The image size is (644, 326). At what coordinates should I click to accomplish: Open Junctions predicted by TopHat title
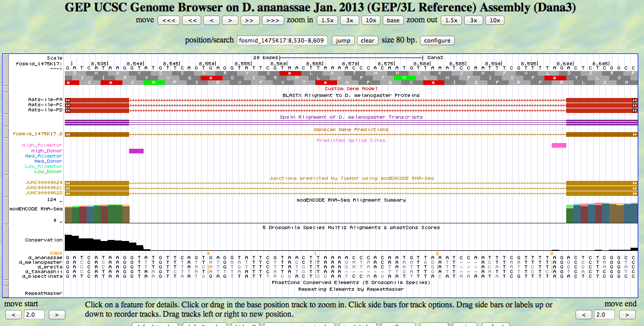pos(351,178)
